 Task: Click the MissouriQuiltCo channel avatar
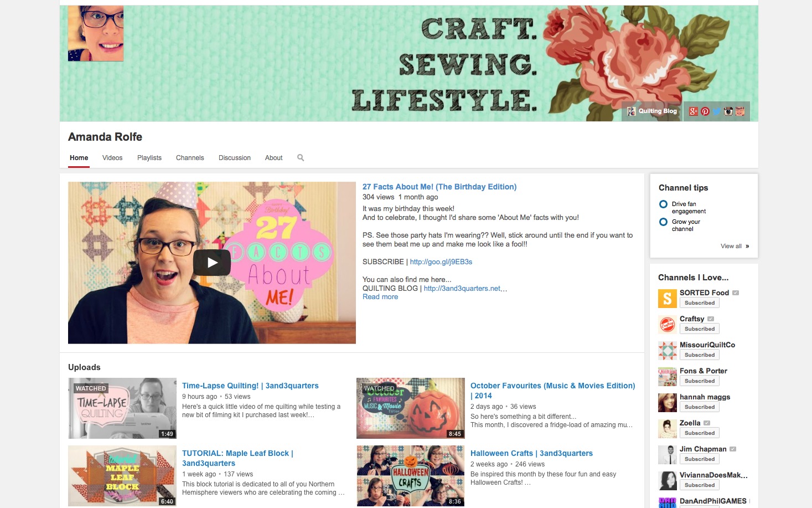point(667,351)
